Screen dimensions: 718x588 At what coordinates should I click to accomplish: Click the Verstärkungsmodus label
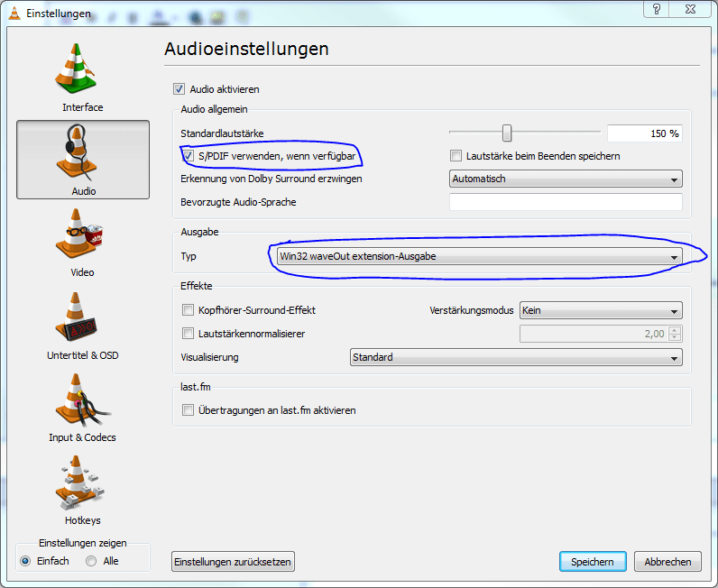click(x=472, y=310)
